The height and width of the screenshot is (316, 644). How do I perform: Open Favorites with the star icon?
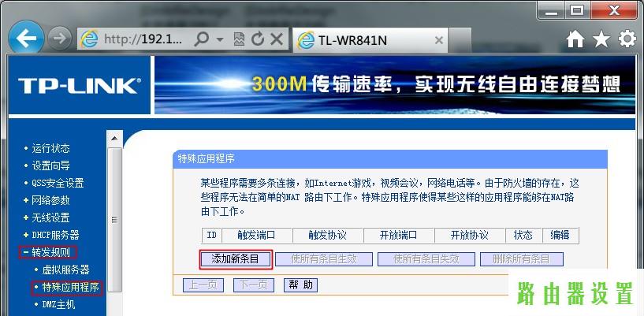(x=601, y=39)
